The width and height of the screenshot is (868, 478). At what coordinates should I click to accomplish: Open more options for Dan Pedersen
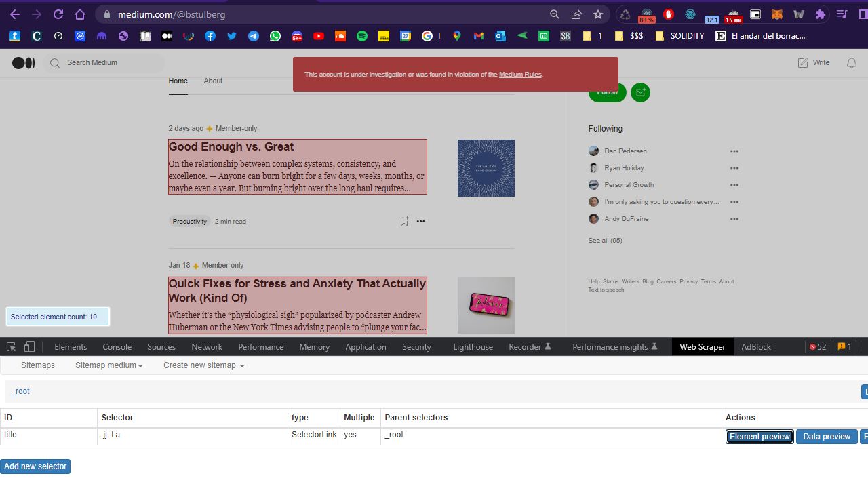click(x=734, y=151)
